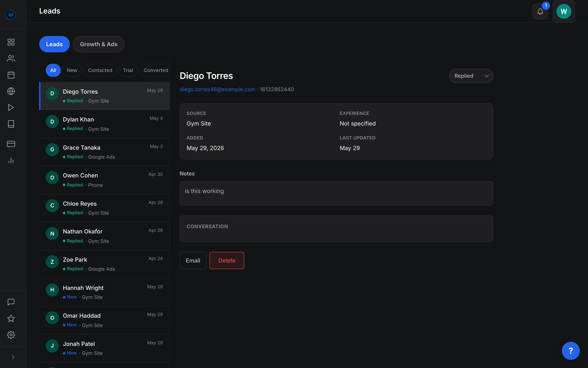
Task: Click the H avatar for Hannah Wright
Action: [52, 290]
